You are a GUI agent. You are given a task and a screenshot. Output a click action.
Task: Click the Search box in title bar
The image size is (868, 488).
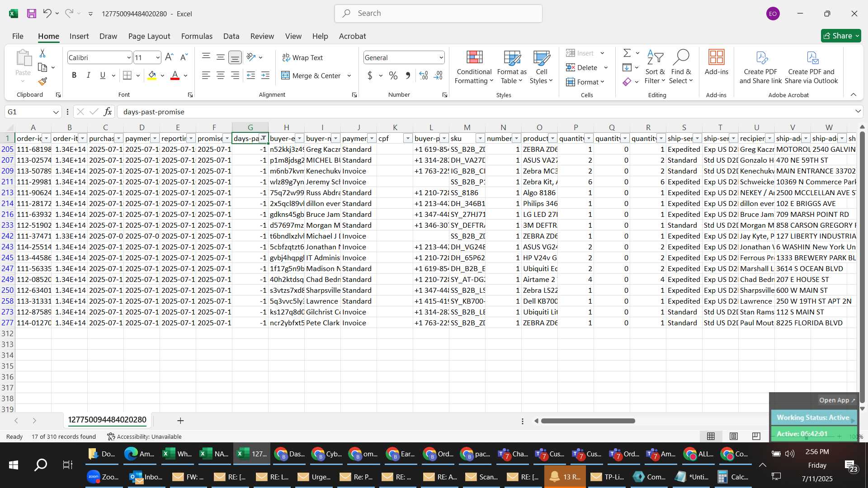pyautogui.click(x=439, y=14)
